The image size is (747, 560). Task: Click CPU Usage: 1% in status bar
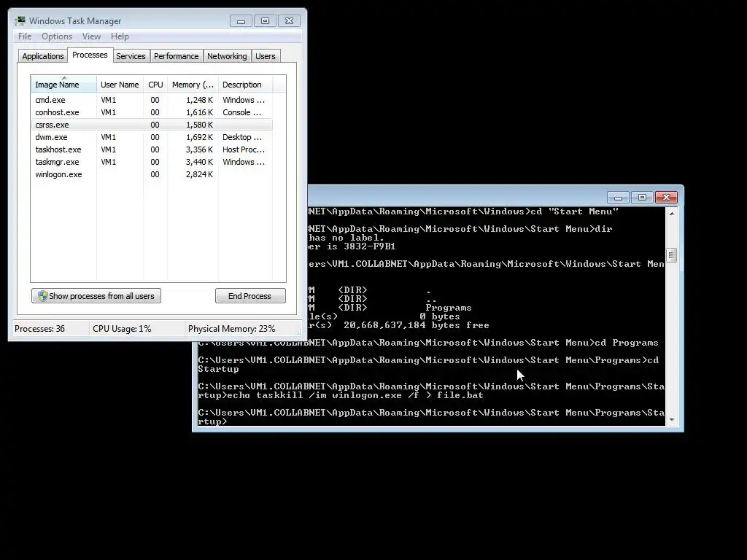pos(122,329)
